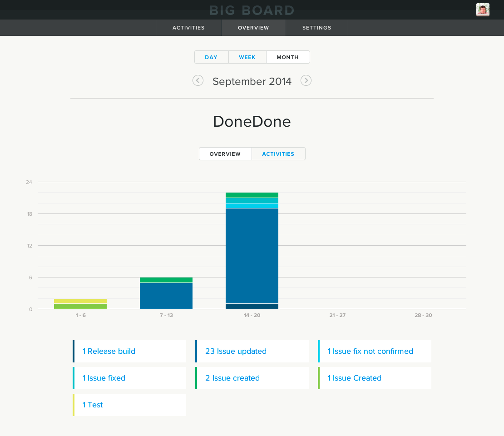The width and height of the screenshot is (504, 436).
Task: Click the BIG BOARD logo text
Action: pyautogui.click(x=252, y=10)
